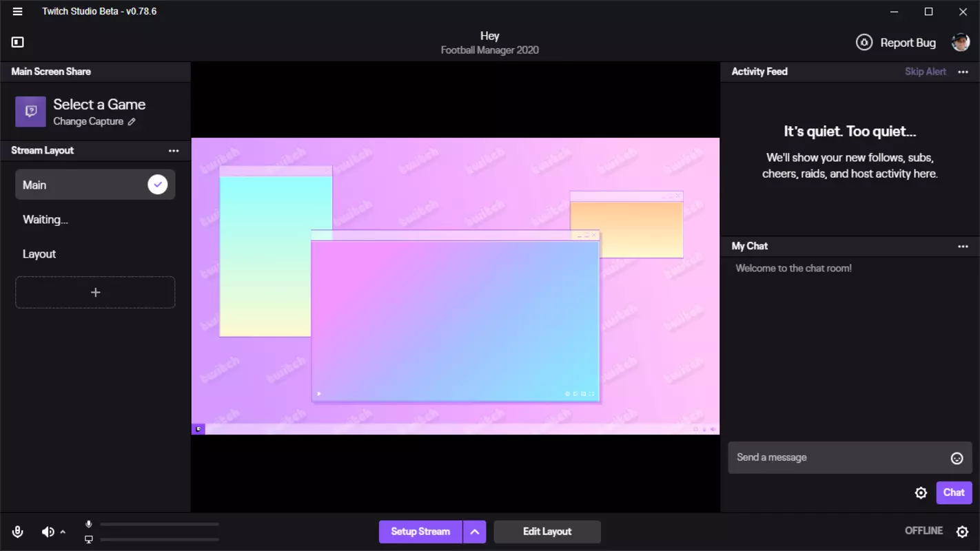The height and width of the screenshot is (551, 980).
Task: Open the hamburger main menu
Action: [x=18, y=11]
